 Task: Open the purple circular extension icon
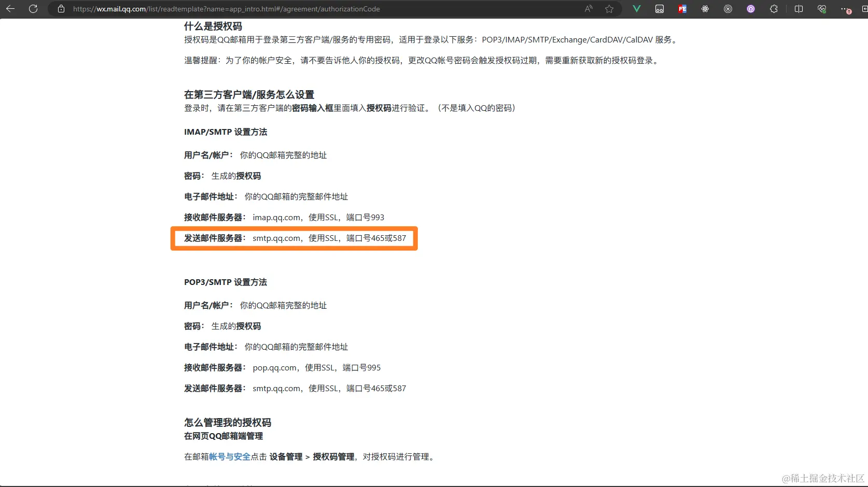click(x=751, y=9)
